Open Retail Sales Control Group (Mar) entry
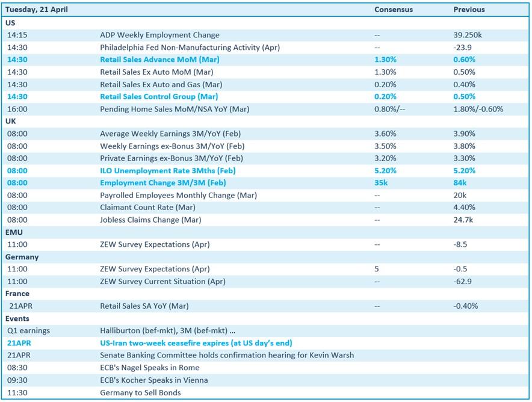This screenshot has width=532, height=402. [x=159, y=96]
